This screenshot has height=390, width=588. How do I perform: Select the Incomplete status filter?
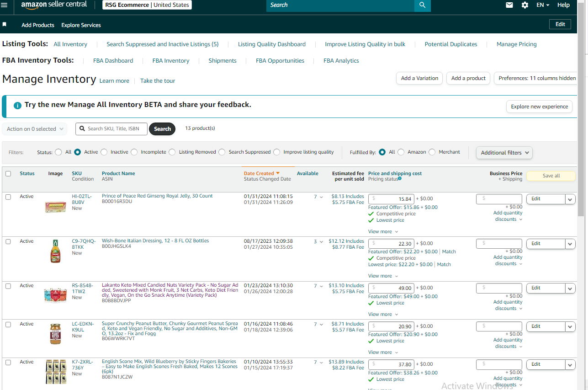pos(134,152)
